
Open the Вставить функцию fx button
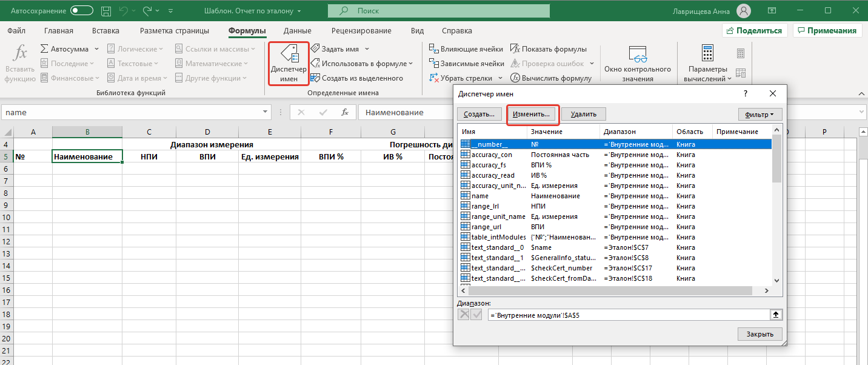(x=20, y=63)
